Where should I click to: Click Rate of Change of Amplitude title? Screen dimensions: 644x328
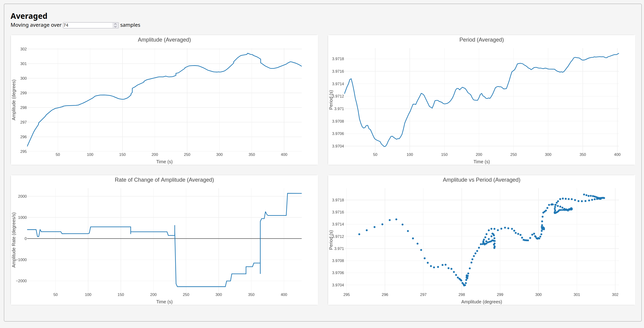pyautogui.click(x=164, y=180)
